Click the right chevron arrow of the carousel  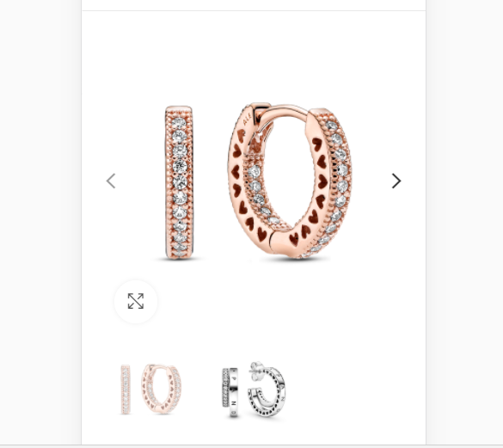pyautogui.click(x=396, y=181)
